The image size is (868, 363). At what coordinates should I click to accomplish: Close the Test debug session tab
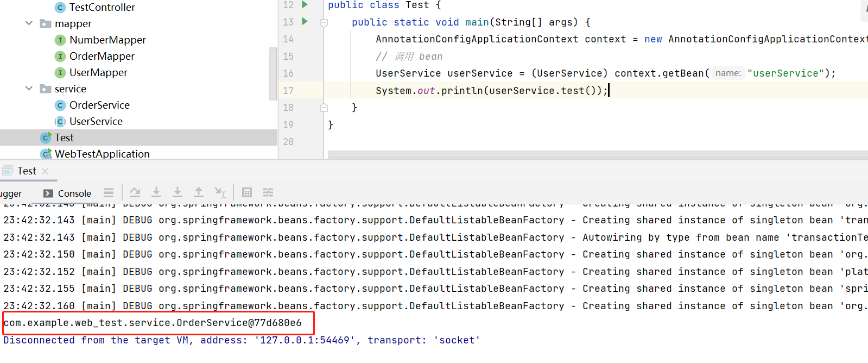point(45,171)
